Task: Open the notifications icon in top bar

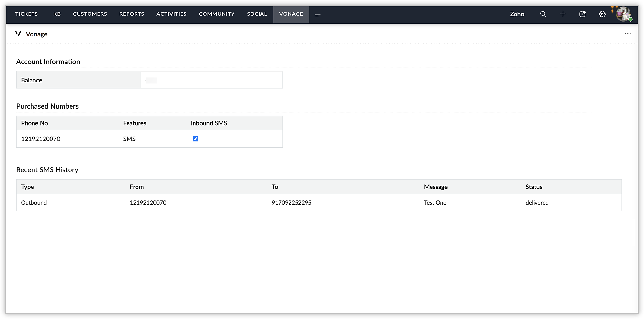Action: pos(582,14)
